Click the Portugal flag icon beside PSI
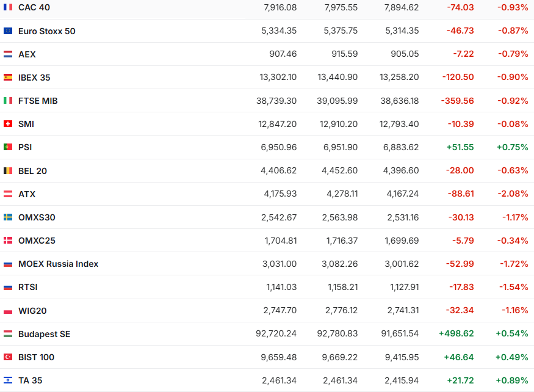534x392 pixels. [x=8, y=147]
